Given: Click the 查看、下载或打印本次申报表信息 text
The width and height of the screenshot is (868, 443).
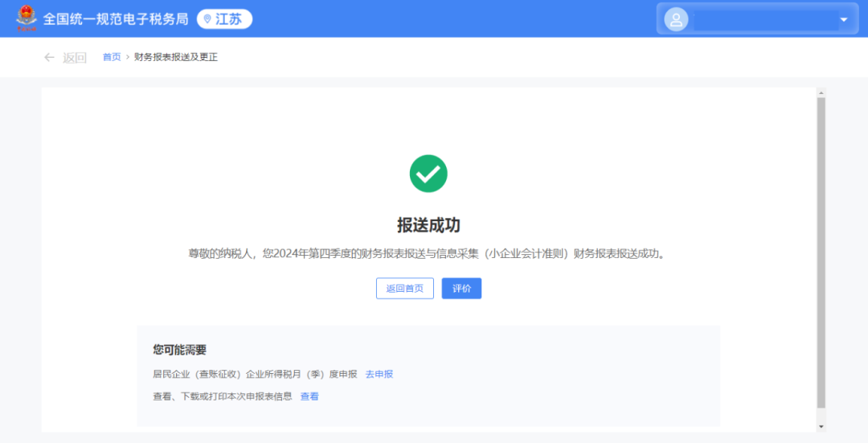Looking at the screenshot, I should click(x=223, y=396).
